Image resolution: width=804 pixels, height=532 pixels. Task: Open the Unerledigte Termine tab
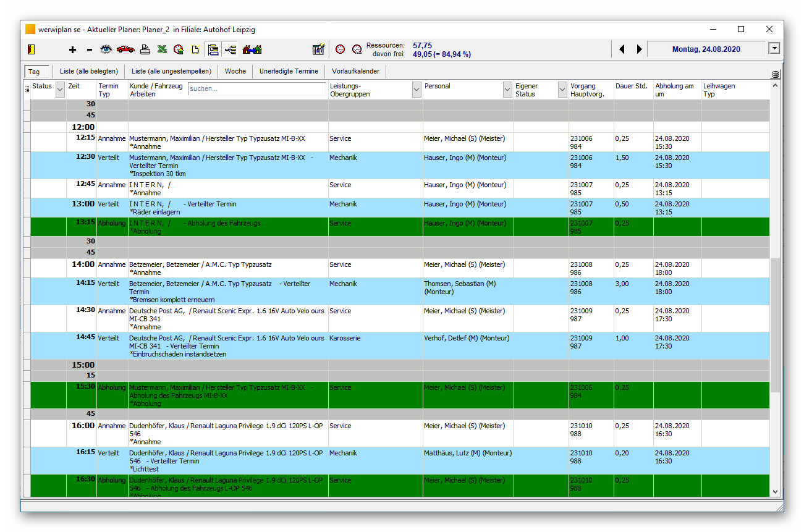click(x=289, y=71)
